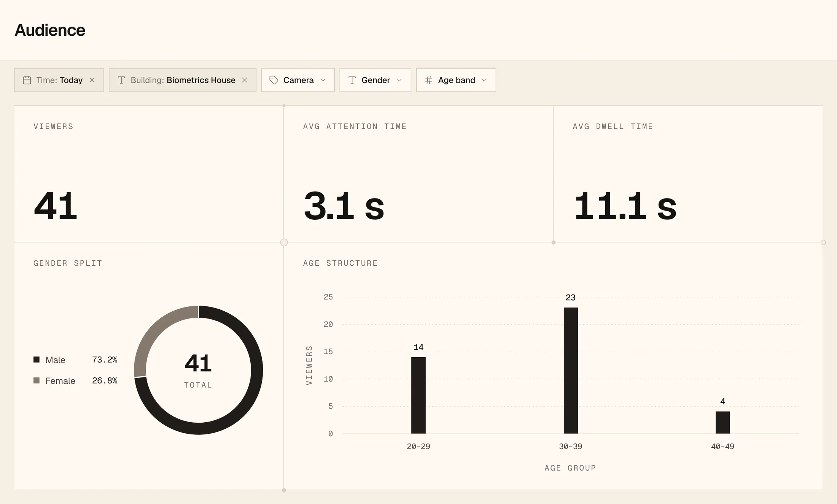
Task: Click the 3.1 s attention time value
Action: click(344, 206)
